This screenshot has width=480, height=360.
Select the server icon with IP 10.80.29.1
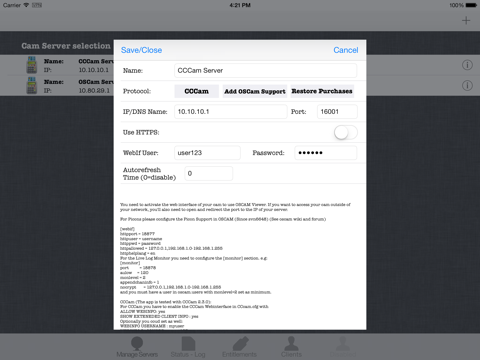coord(32,86)
